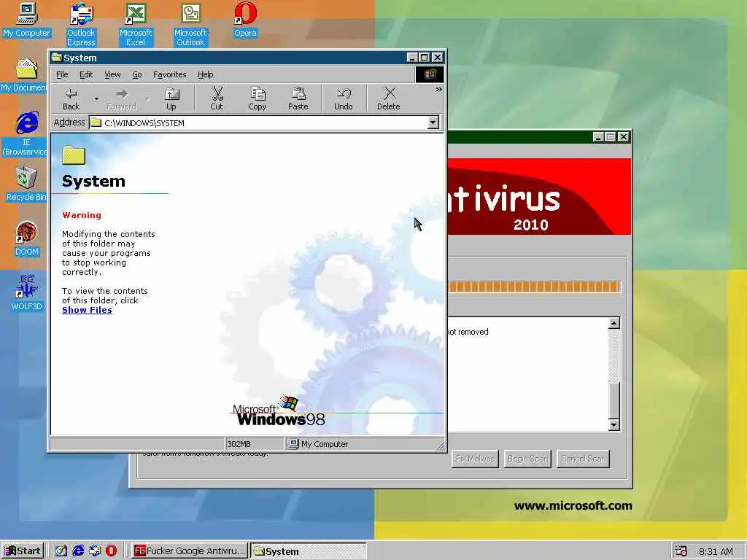Go Up one folder level
This screenshot has width=747, height=560.
coord(171,99)
